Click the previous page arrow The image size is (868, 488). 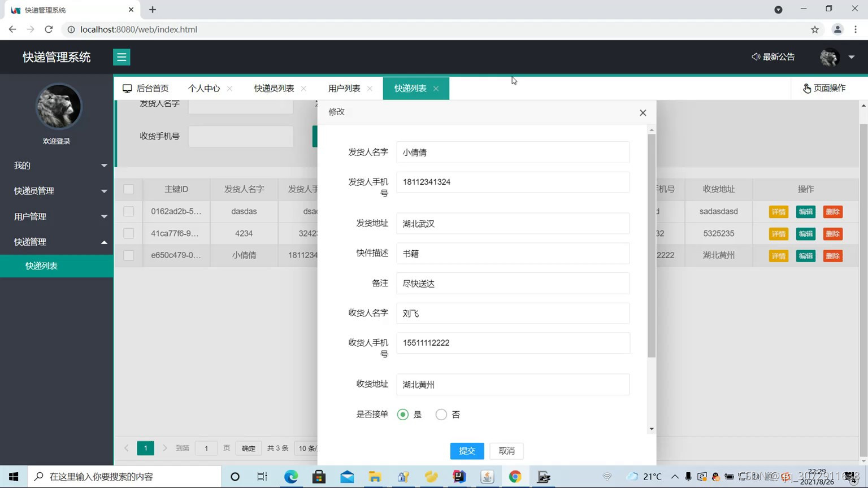click(127, 448)
